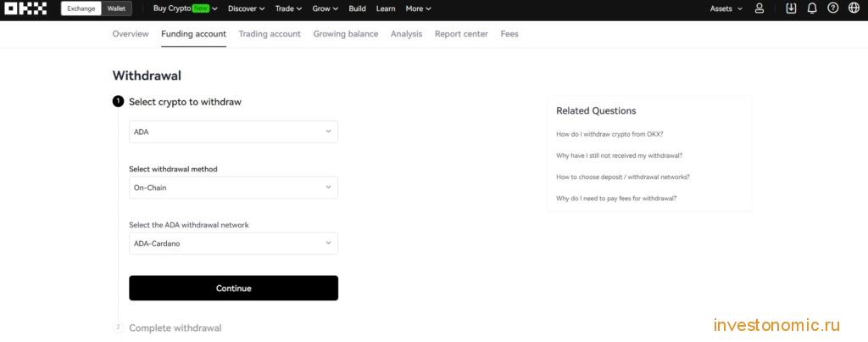868x342 pixels.
Task: Expand the More menu
Action: 419,8
